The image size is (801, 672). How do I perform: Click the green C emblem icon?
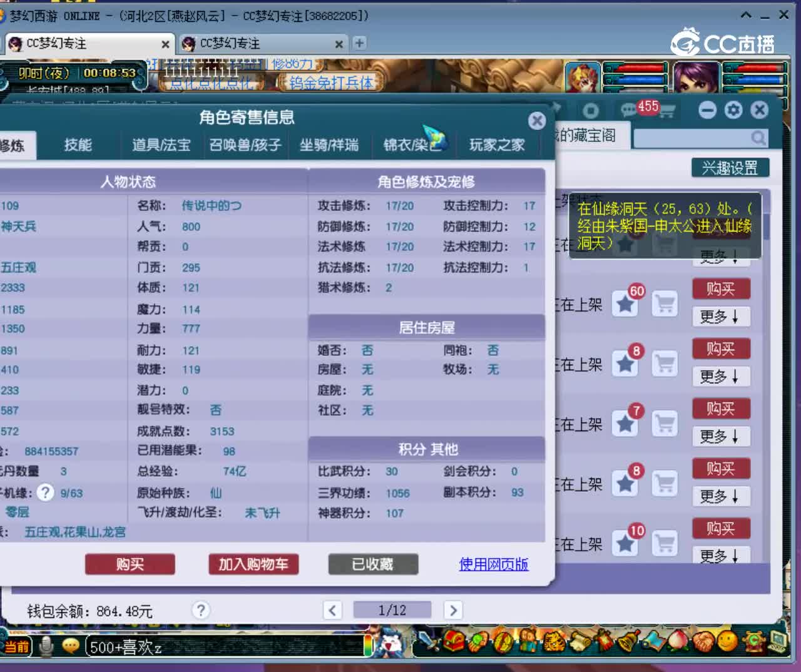(x=754, y=641)
